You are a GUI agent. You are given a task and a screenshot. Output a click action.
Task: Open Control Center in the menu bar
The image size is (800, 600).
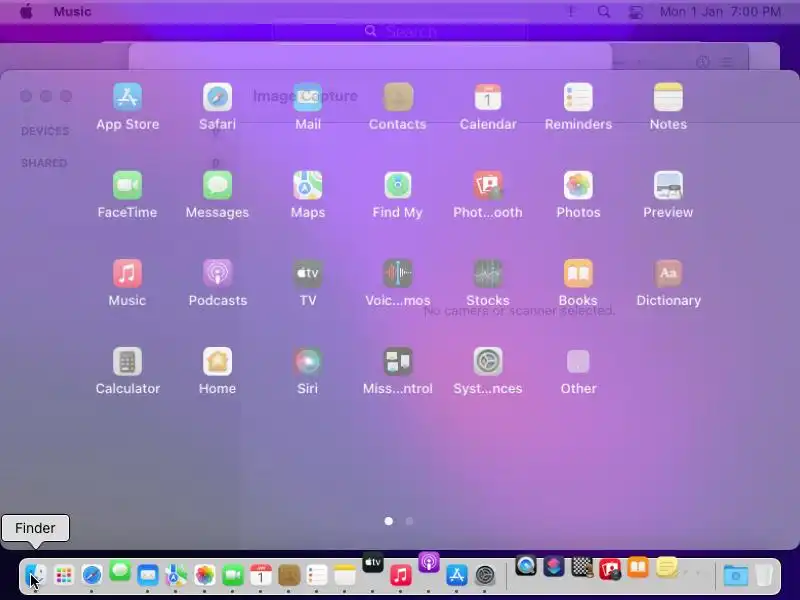(x=635, y=12)
